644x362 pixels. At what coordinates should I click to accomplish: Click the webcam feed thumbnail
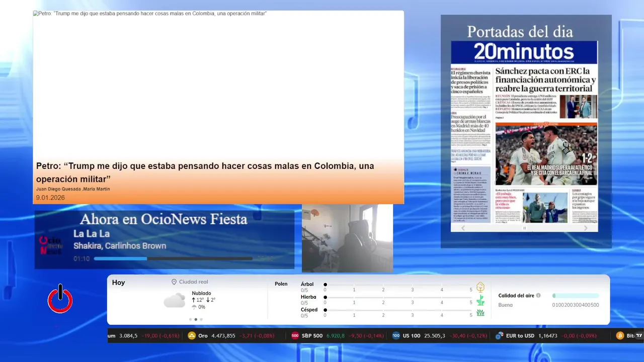(x=347, y=238)
